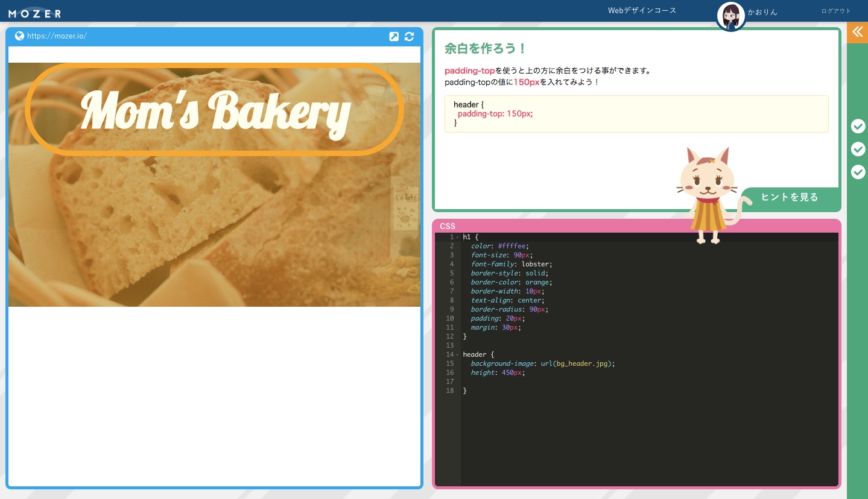
Task: Select the CSS editor tab
Action: click(448, 226)
